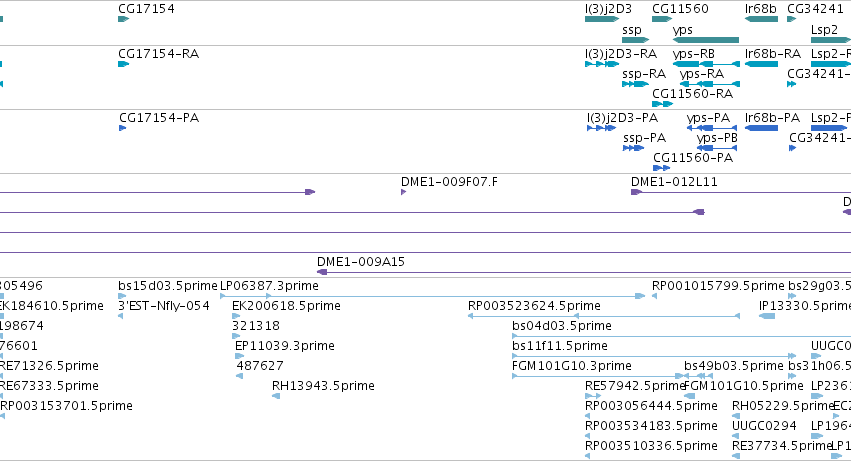The width and height of the screenshot is (851, 461).
Task: Select the Ir68b gene feature bar
Action: (761, 19)
